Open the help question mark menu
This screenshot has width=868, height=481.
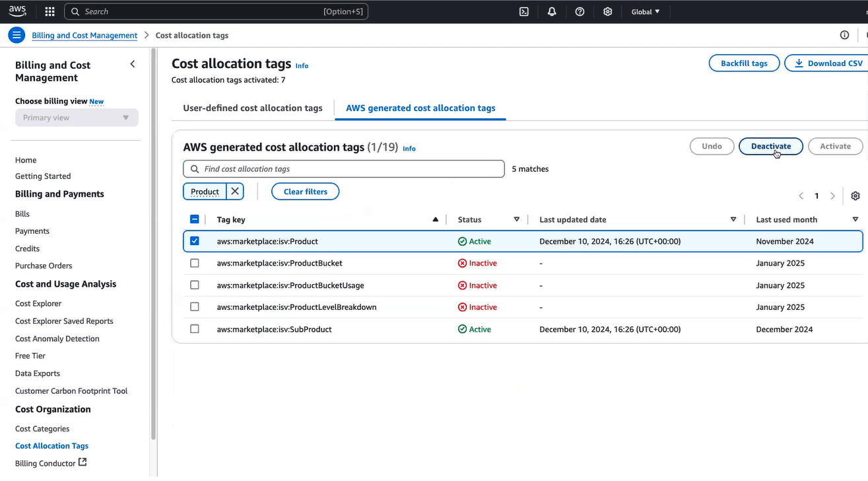(580, 12)
